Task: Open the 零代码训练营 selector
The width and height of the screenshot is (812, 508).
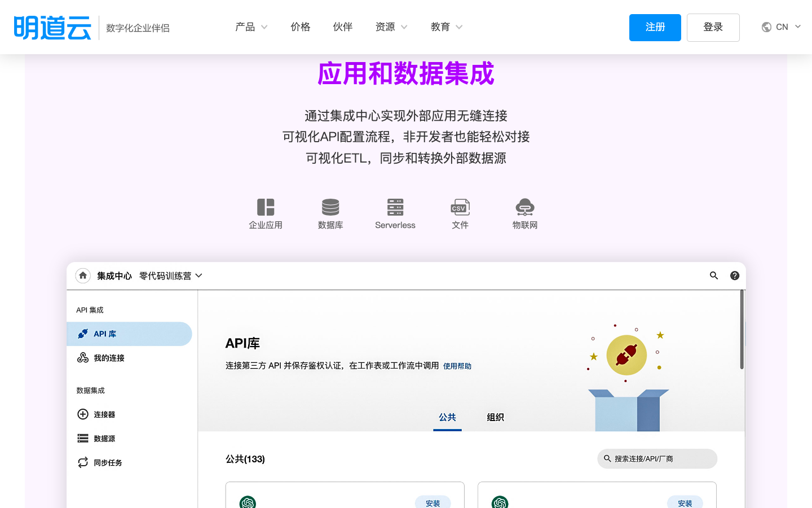Action: pos(169,276)
